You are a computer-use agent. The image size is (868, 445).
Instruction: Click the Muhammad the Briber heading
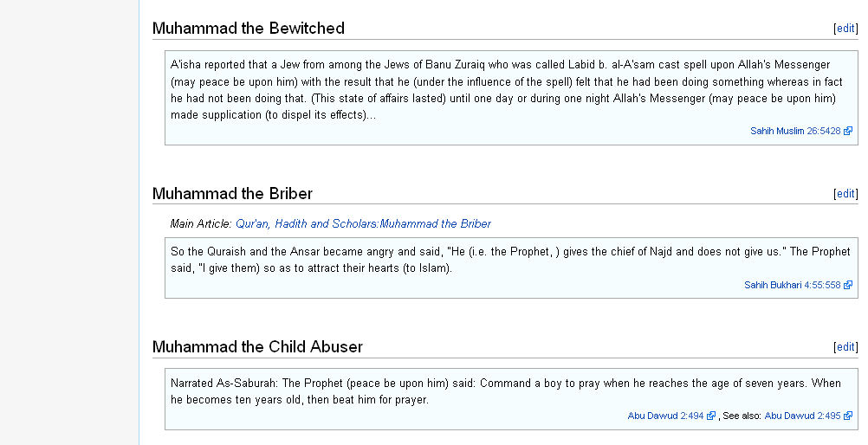tap(232, 193)
